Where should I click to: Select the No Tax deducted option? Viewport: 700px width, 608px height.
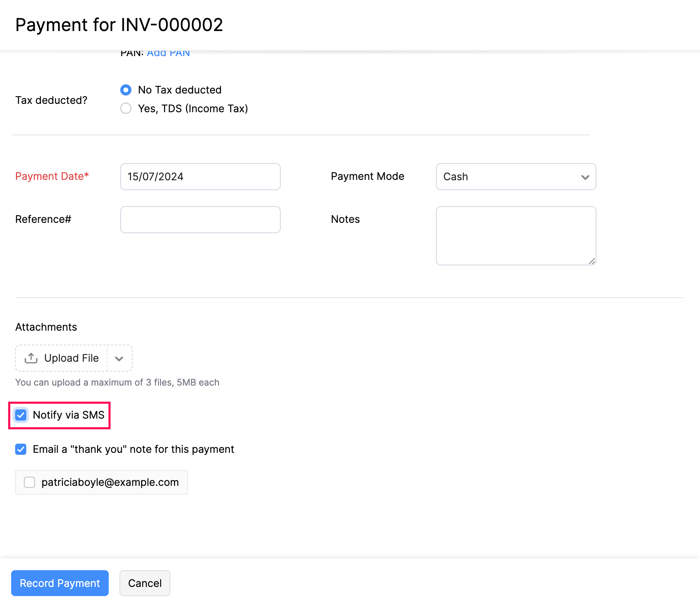125,90
